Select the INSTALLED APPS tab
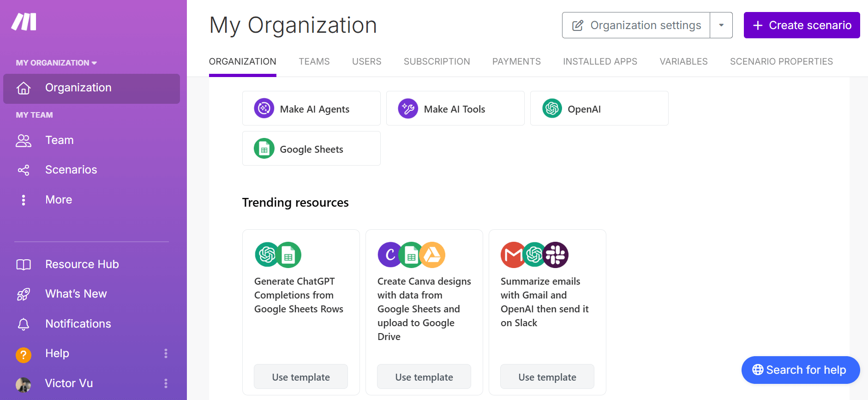Image resolution: width=868 pixels, height=400 pixels. 600,61
